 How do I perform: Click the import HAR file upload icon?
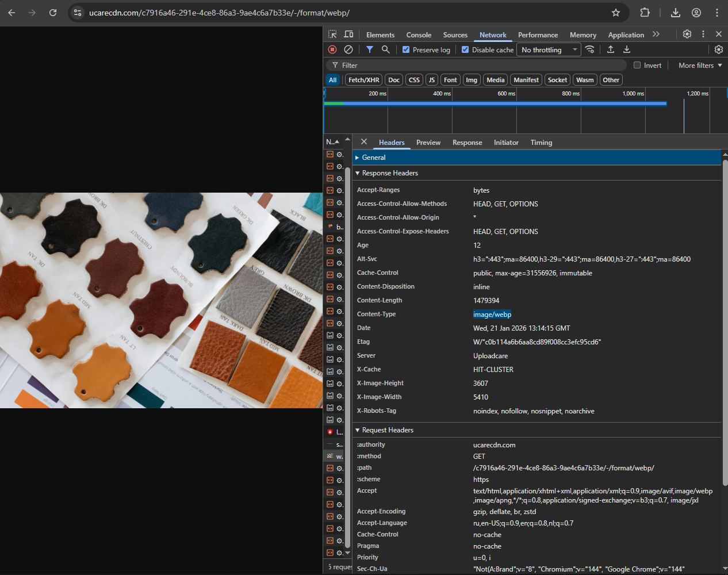click(611, 49)
